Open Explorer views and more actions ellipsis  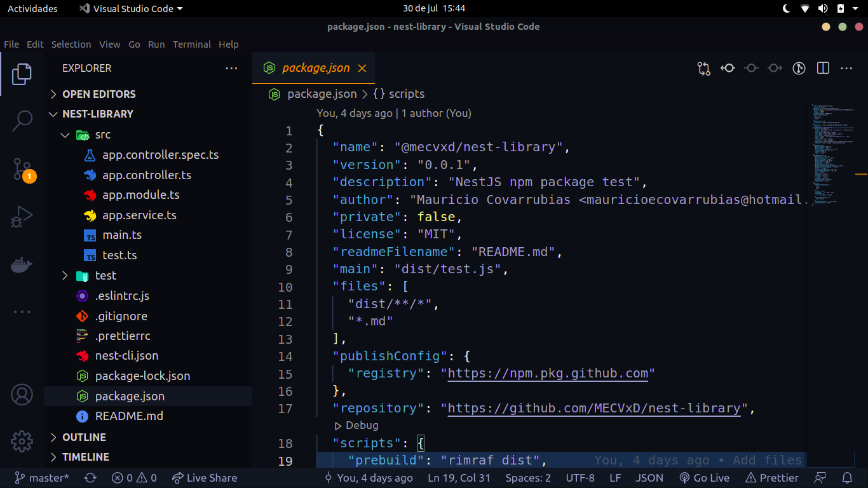pos(231,68)
